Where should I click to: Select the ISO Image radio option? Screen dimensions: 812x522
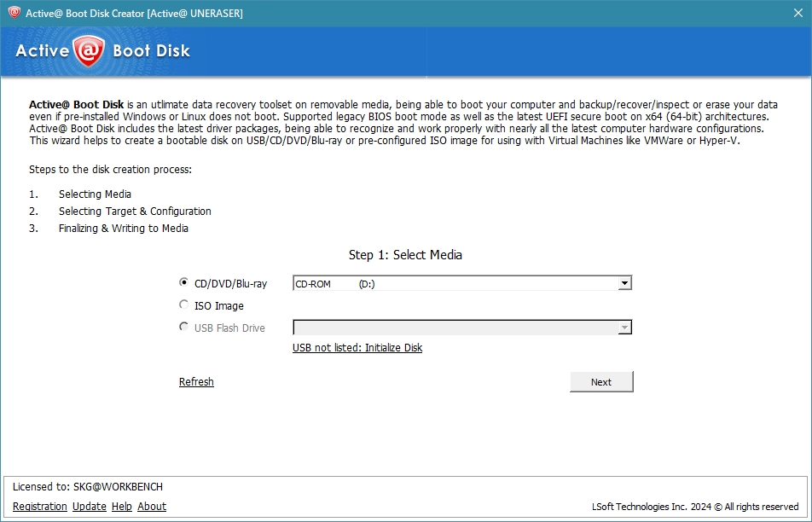[x=183, y=305]
